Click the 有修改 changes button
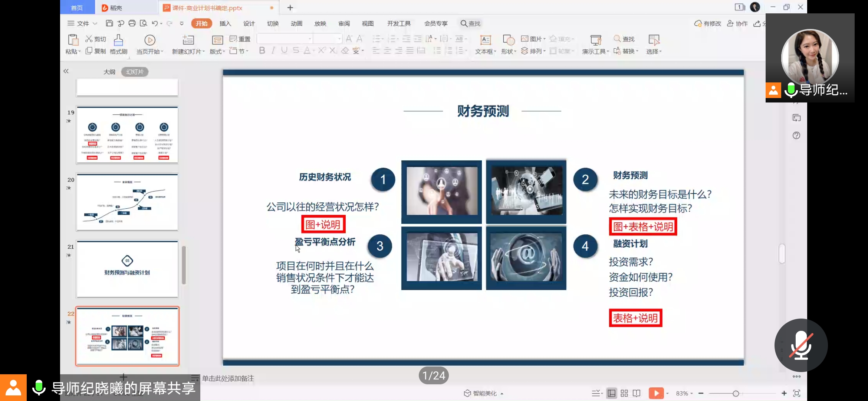Screen dimensions: 868x401 (x=707, y=23)
